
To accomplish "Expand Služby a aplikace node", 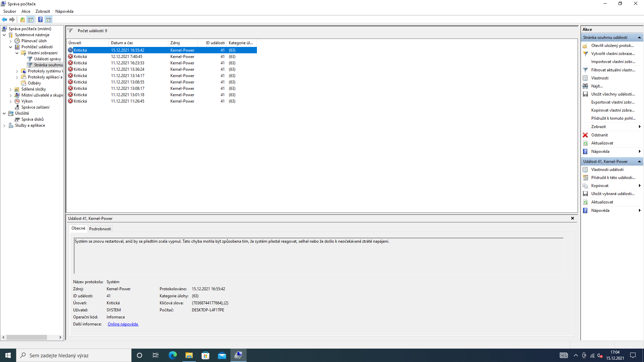I will (4, 125).
